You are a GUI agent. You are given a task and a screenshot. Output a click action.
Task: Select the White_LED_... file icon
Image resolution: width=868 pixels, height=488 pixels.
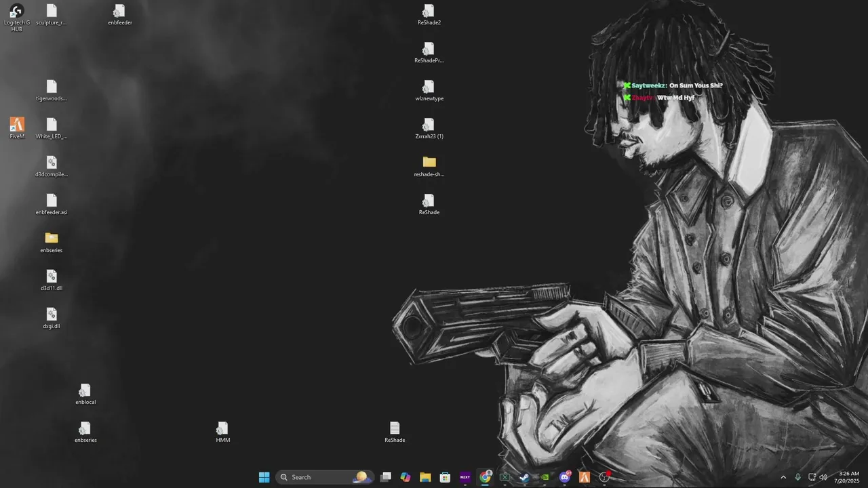[x=52, y=129]
